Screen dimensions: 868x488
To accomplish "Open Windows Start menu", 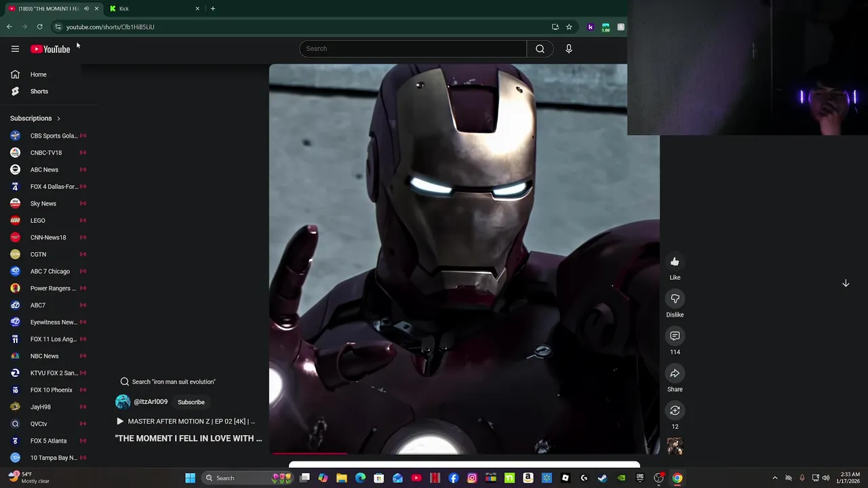I will [x=191, y=478].
